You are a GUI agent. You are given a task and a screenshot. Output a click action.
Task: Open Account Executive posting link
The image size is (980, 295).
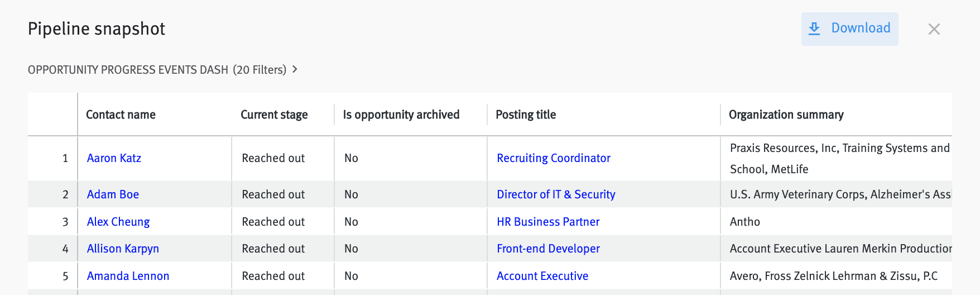[542, 276]
